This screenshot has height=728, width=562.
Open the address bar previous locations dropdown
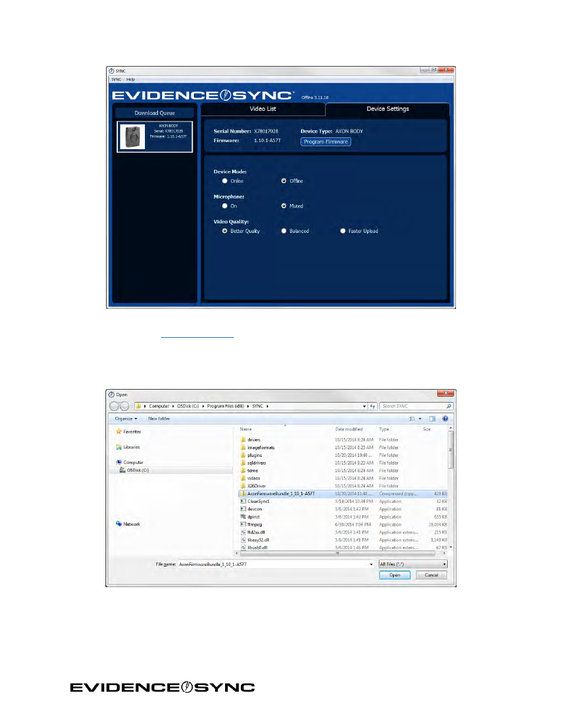coord(365,406)
